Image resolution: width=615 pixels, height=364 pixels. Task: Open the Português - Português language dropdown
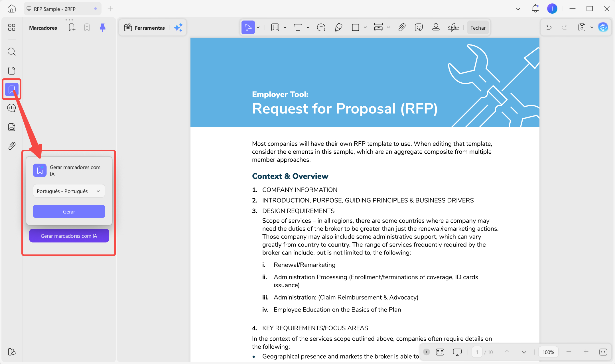69,191
